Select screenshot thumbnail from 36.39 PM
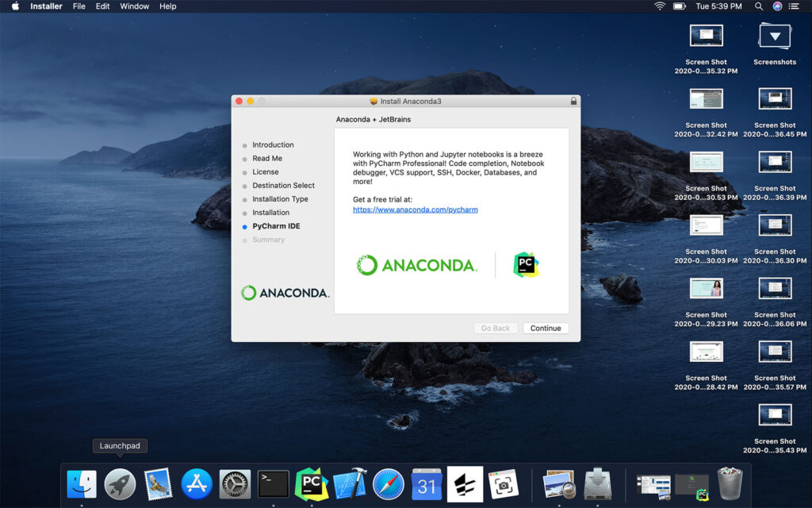Image resolution: width=812 pixels, height=508 pixels. click(x=775, y=162)
